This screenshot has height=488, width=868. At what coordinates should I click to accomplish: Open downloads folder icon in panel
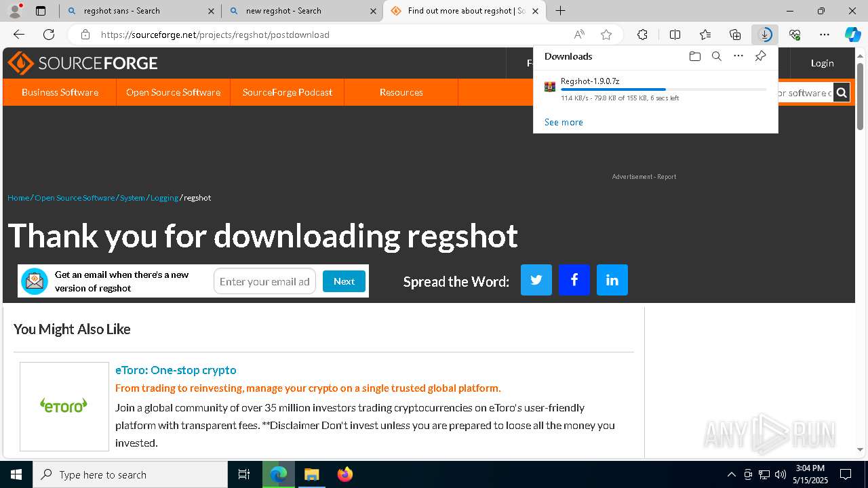(x=694, y=56)
